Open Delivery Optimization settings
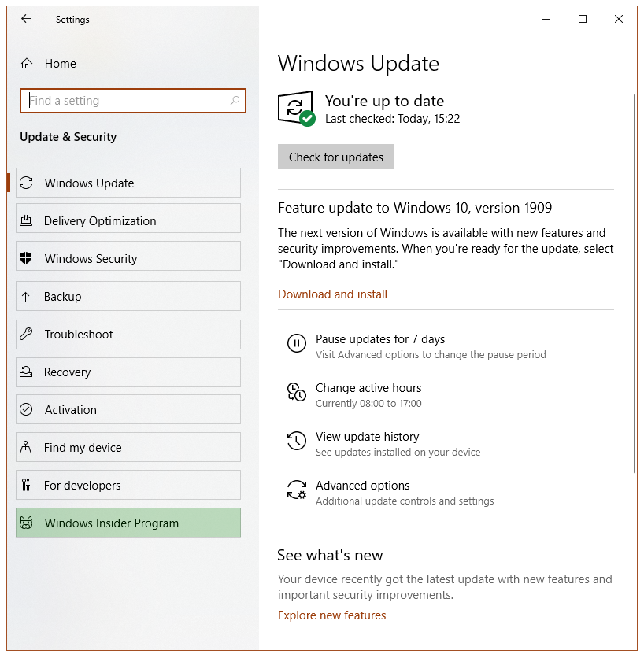The height and width of the screenshot is (658, 644). point(128,219)
